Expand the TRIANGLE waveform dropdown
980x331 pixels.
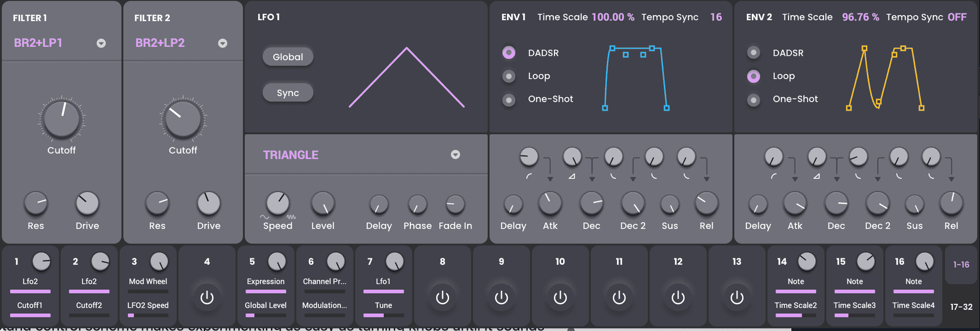(455, 155)
